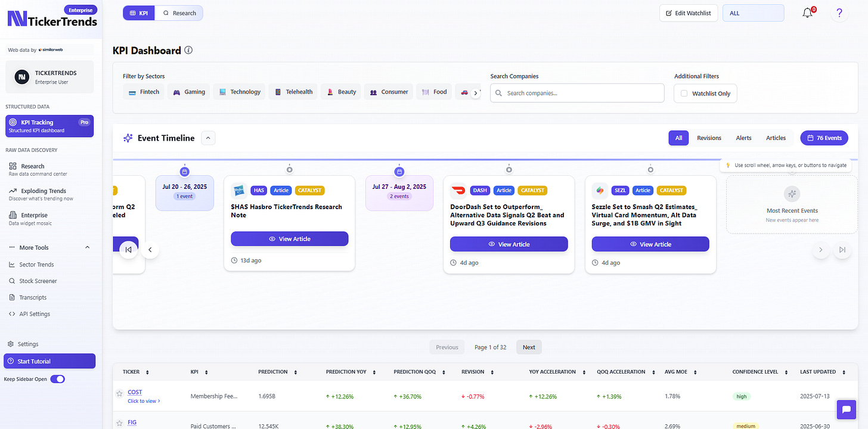Switch to the Research tab
Screen dimensions: 868x429
(179, 13)
